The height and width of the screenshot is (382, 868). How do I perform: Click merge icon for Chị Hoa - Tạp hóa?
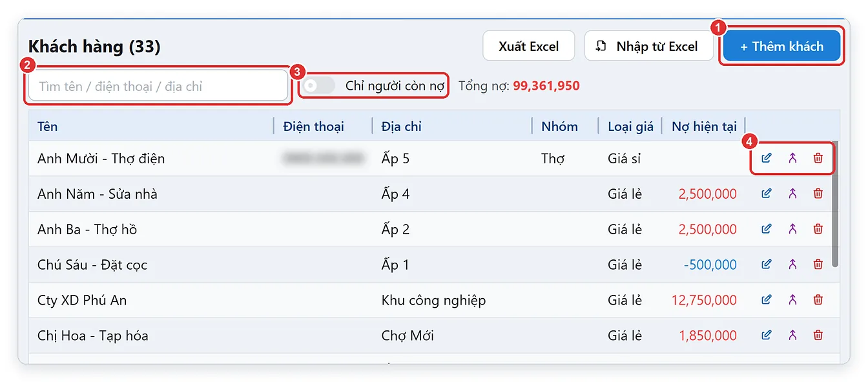click(x=792, y=336)
